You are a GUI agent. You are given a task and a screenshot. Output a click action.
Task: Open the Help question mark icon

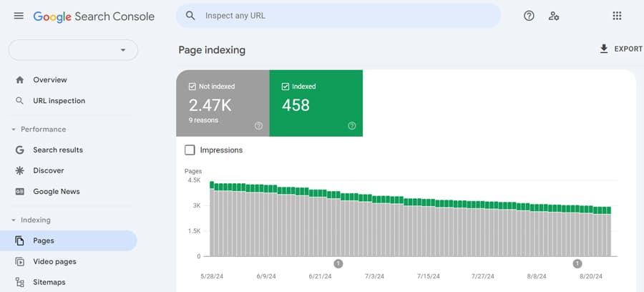(529, 16)
